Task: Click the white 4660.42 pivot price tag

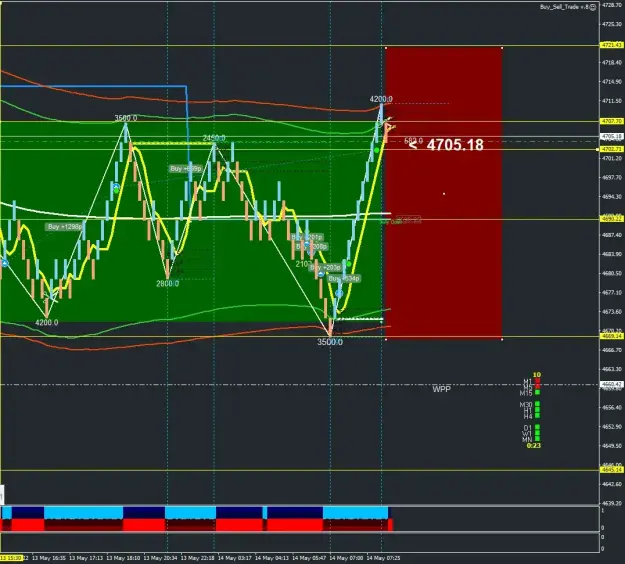Action: click(612, 384)
